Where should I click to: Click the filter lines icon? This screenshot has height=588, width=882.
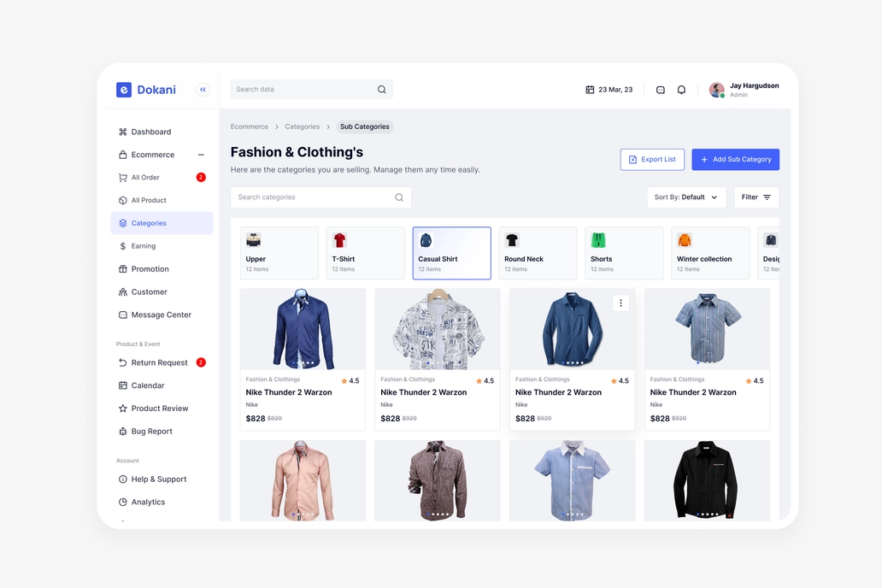(x=767, y=197)
